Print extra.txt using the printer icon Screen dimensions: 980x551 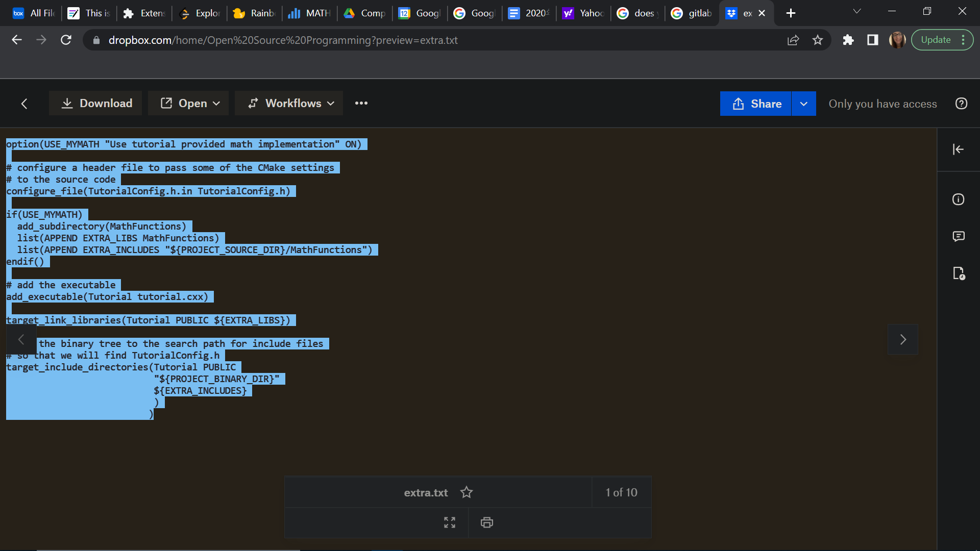pos(486,522)
